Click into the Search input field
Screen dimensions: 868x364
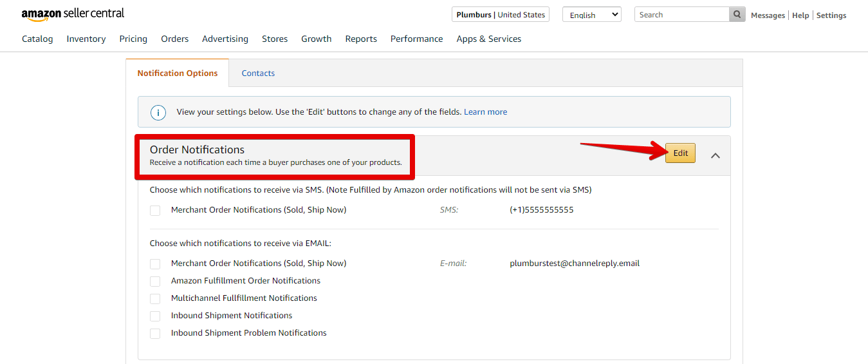[682, 15]
